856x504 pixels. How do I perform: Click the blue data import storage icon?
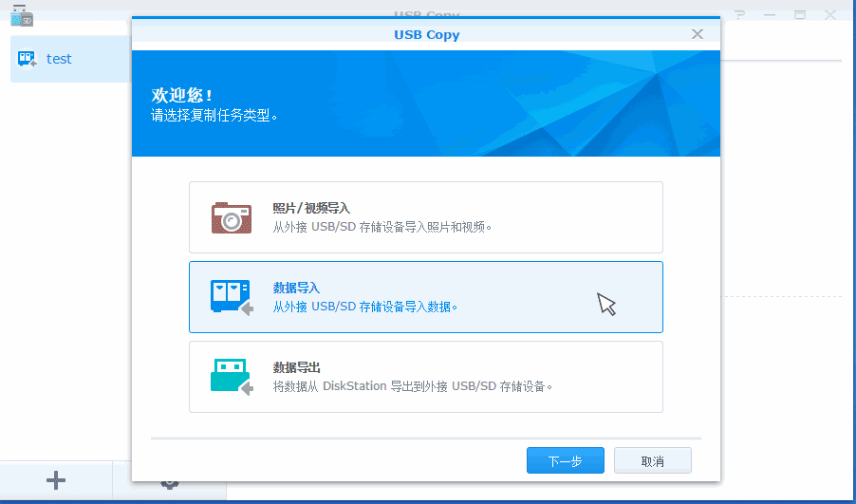(x=232, y=297)
